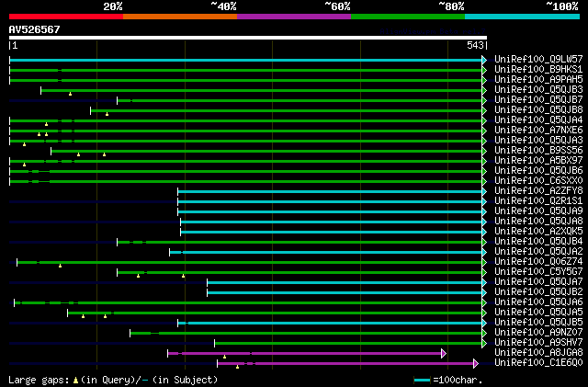Viewport: 588px width, 387px height.
Task: Select the UniRef100_Q5QJA8 label
Action: click(538, 222)
